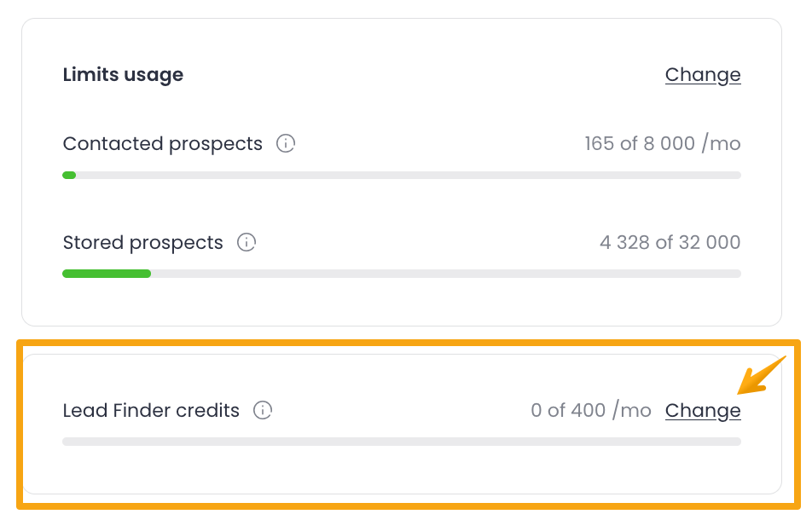Click the Contacted prospects label

(x=162, y=144)
